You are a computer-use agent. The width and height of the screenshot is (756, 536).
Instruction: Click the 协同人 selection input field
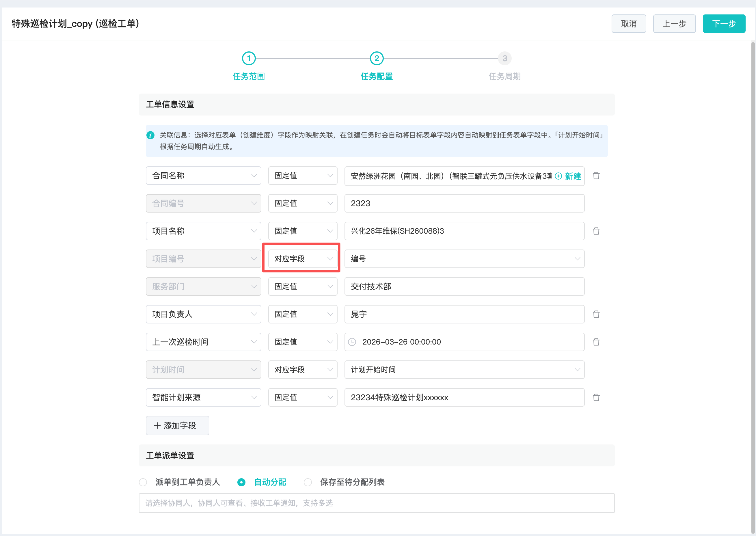pos(376,503)
